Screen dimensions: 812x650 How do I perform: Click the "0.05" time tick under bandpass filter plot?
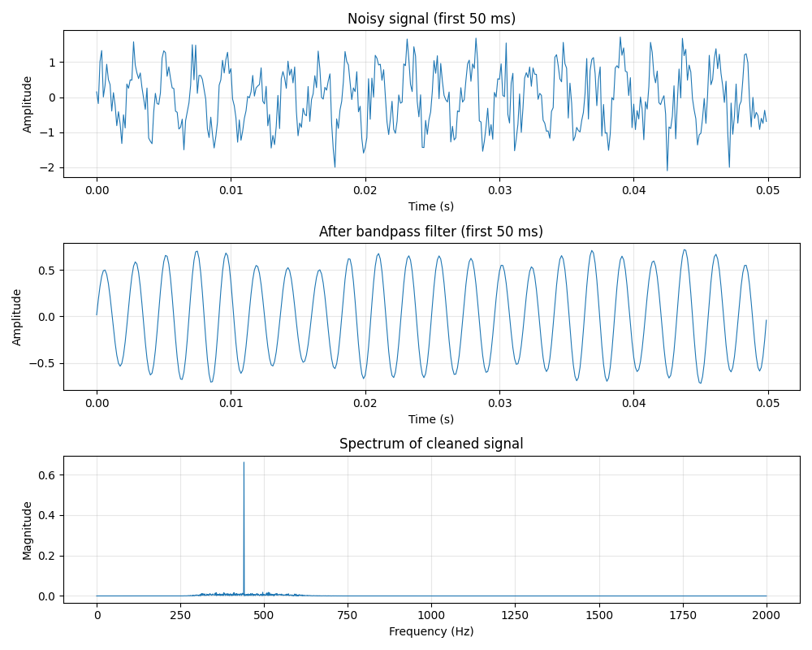tap(768, 403)
